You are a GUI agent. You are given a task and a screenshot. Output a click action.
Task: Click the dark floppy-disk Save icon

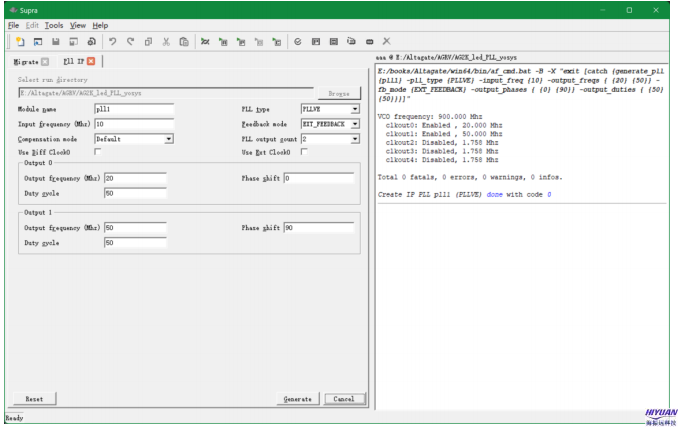(x=56, y=41)
